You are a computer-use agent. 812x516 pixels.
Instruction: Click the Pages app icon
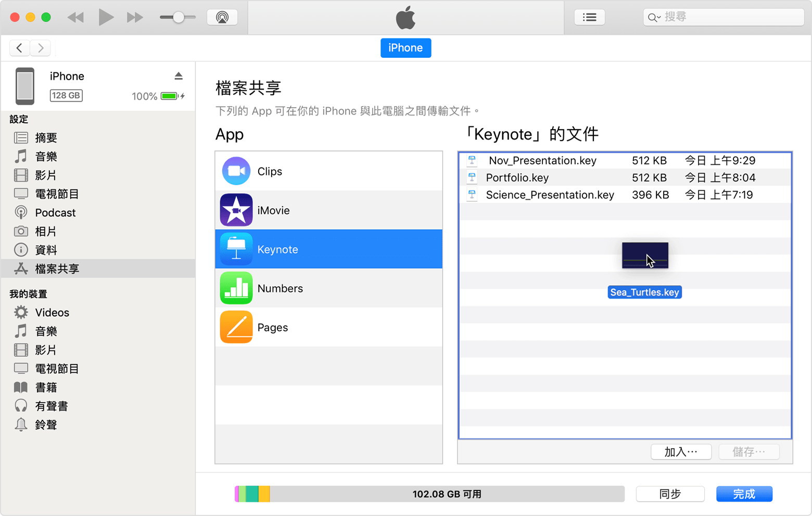(x=236, y=327)
